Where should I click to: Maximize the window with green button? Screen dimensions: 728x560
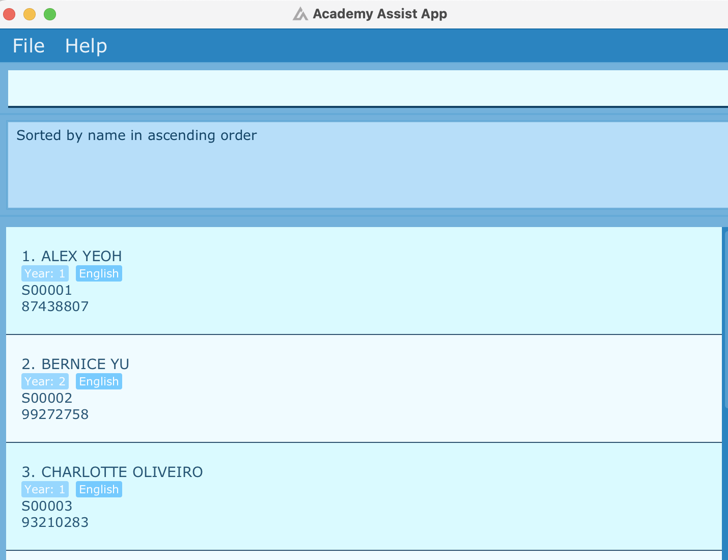point(50,14)
